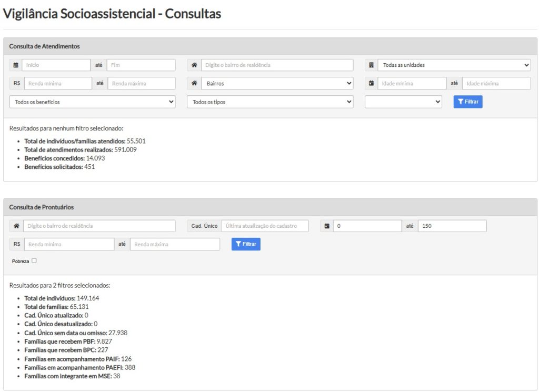The width and height of the screenshot is (539, 392).
Task: Focus the Última atualização do cadastro field
Action: (x=265, y=226)
